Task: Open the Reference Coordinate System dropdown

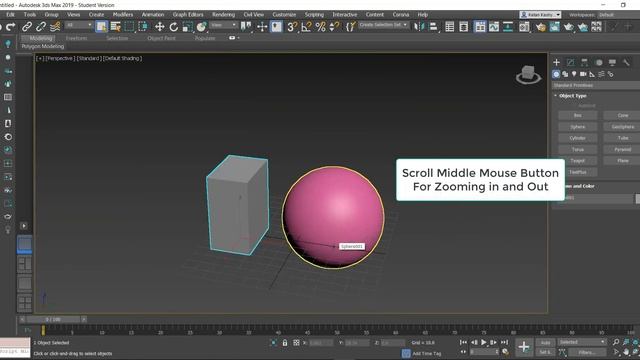Action: click(x=223, y=25)
